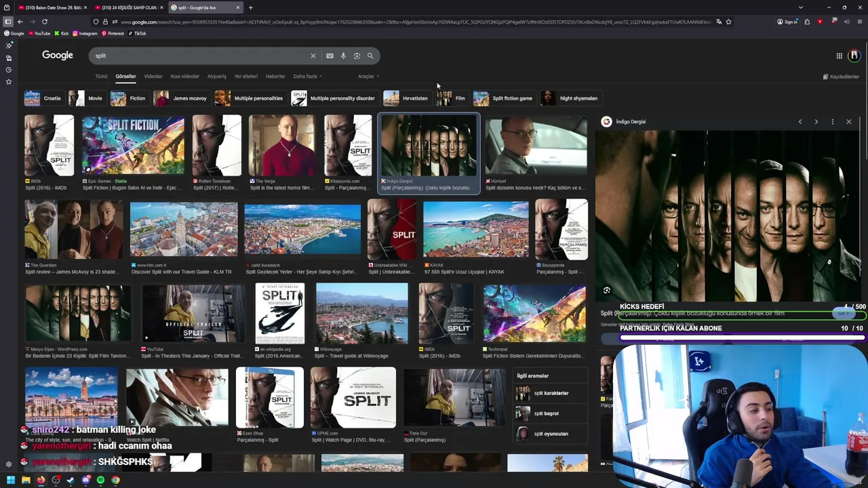Open Steam from the taskbar
This screenshot has width=868, height=488.
71,480
